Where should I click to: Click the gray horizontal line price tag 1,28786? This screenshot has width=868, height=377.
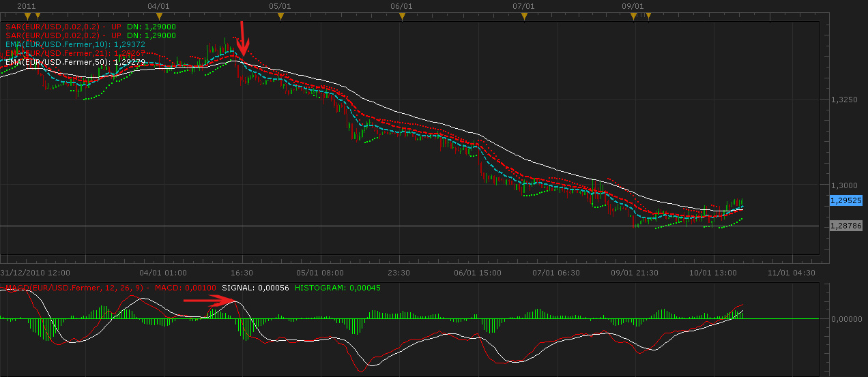click(x=845, y=226)
